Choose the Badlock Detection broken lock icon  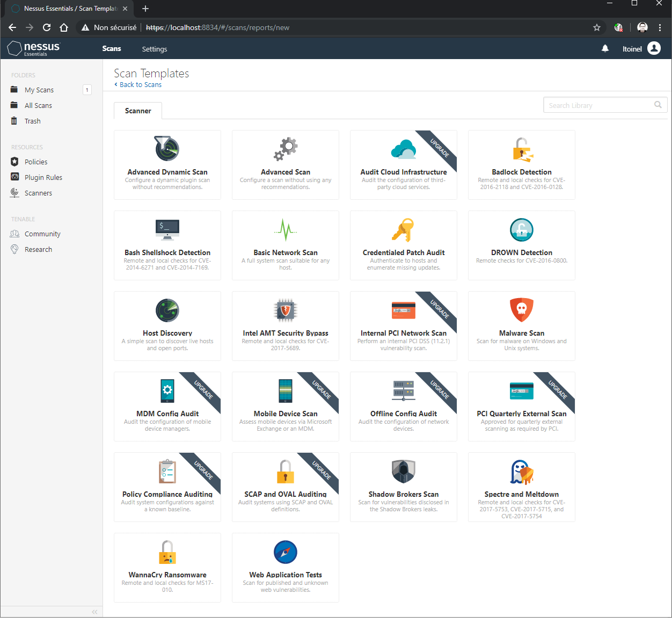click(522, 149)
